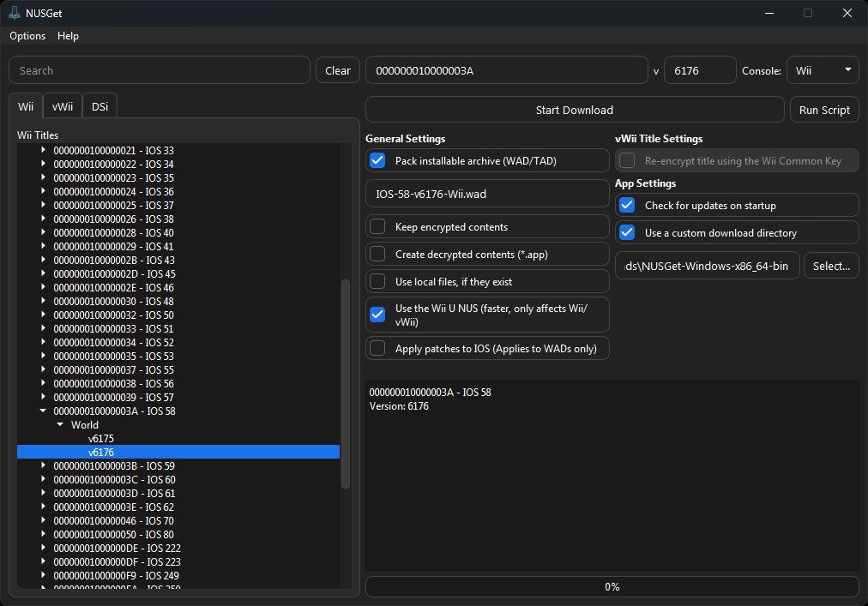Select version v6175 in the tree
The image size is (868, 606).
101,438
